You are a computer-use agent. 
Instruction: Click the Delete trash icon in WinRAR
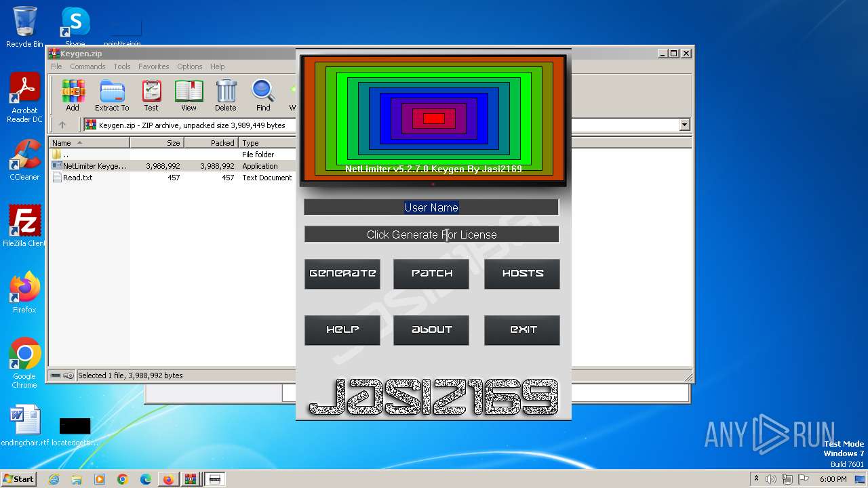click(x=226, y=95)
